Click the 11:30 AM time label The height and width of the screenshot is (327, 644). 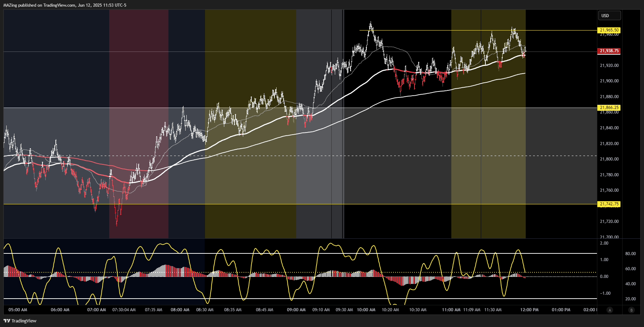click(x=493, y=310)
